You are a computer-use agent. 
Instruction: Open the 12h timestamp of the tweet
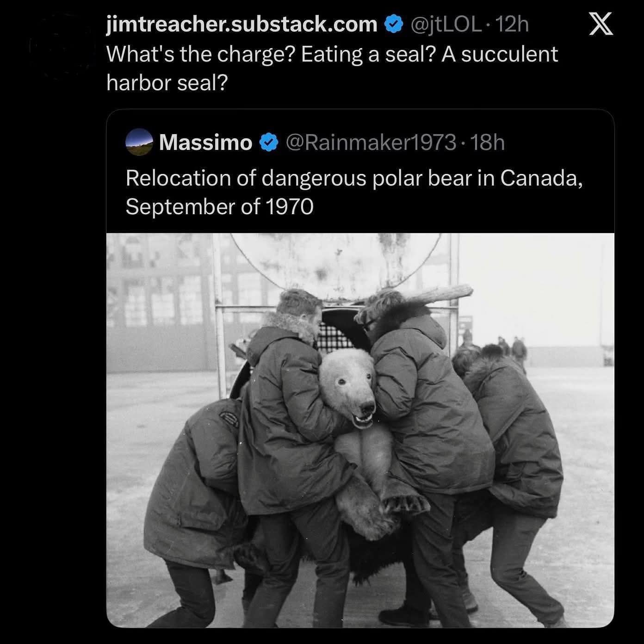click(x=512, y=24)
